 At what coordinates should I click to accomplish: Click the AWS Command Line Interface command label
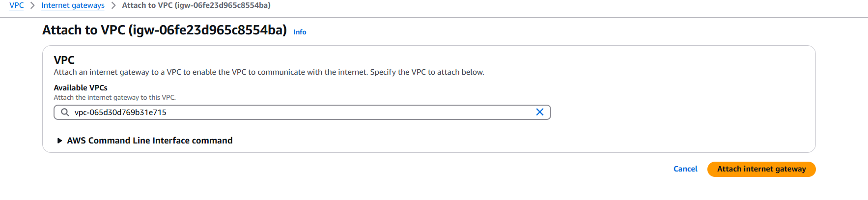coord(150,141)
